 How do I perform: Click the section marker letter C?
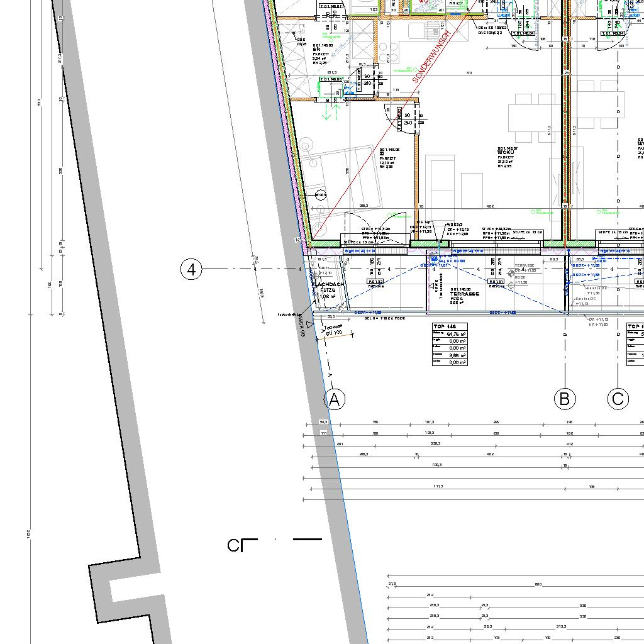pos(233,545)
